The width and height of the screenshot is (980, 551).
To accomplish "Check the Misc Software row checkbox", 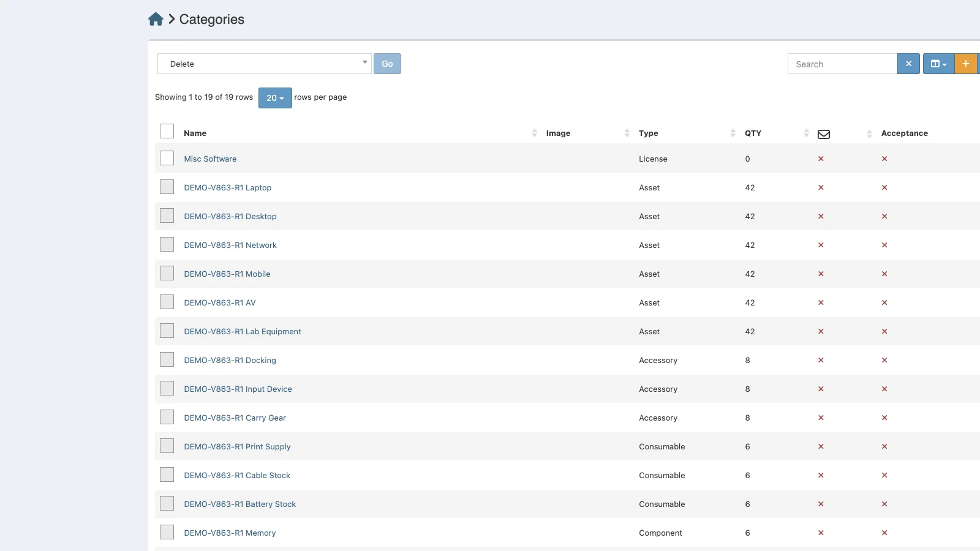I will [167, 158].
